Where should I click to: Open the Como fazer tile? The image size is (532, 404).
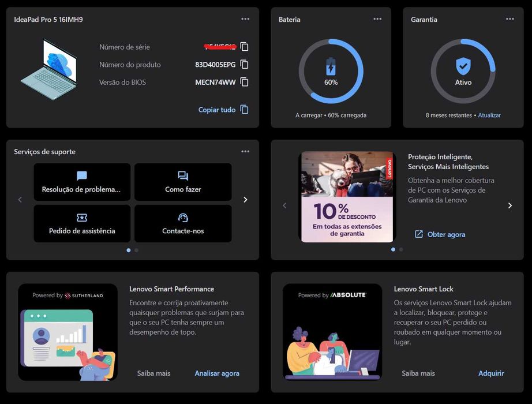183,182
